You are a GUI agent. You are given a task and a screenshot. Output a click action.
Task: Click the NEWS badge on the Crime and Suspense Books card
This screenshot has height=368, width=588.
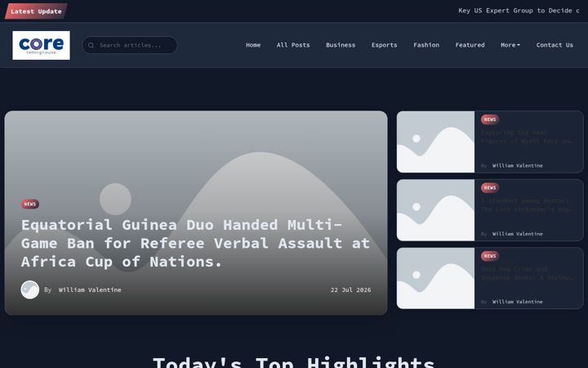point(490,256)
